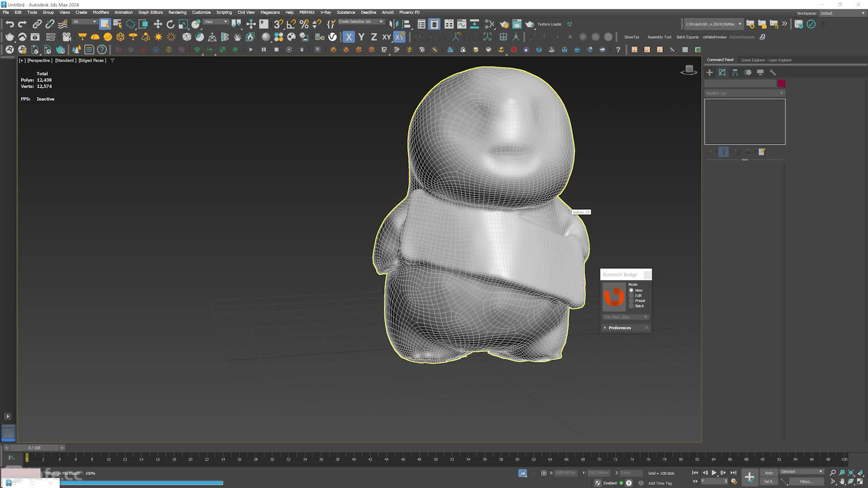
Task: Select the Preset mode radio button
Action: [x=631, y=301]
